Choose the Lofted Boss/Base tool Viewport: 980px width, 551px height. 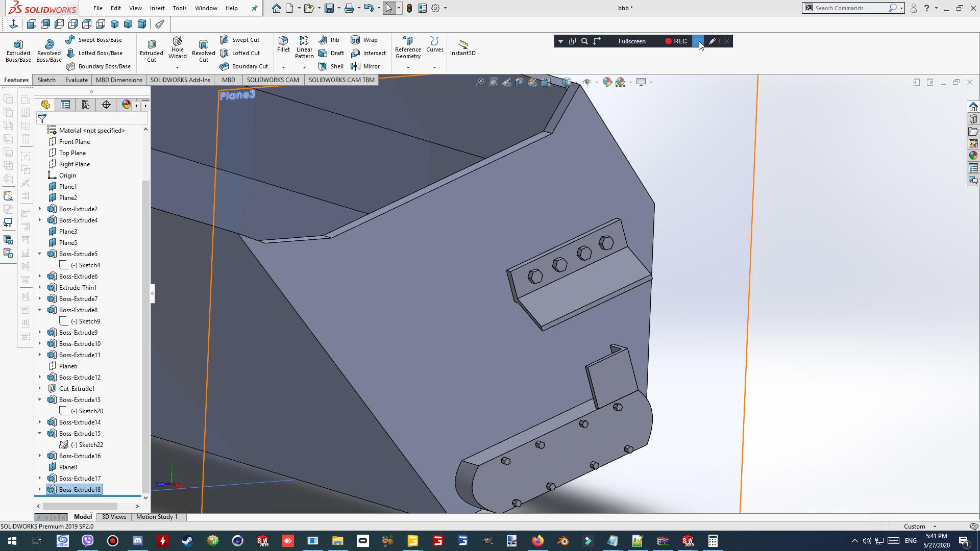pos(94,53)
